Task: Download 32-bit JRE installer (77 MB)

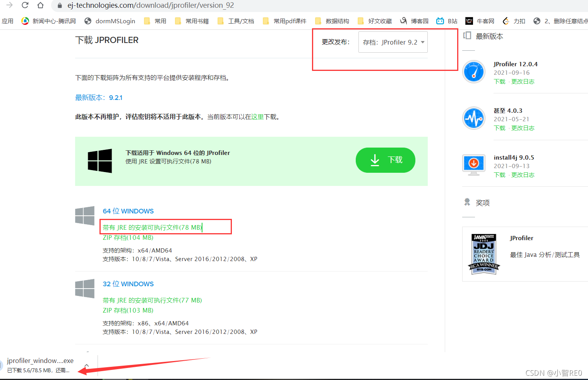Action: pyautogui.click(x=153, y=300)
